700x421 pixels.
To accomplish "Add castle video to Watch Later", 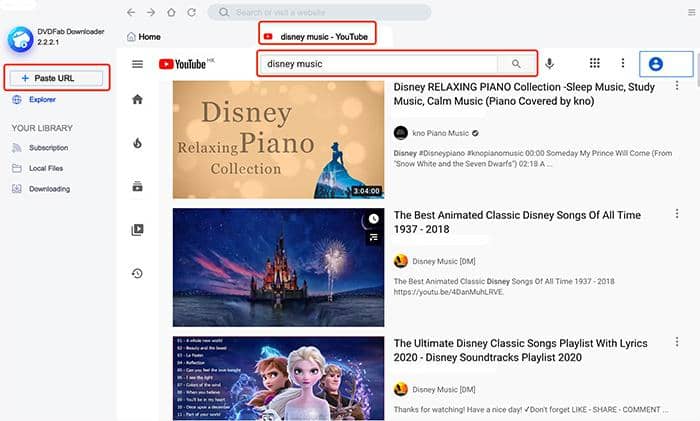I will point(373,218).
